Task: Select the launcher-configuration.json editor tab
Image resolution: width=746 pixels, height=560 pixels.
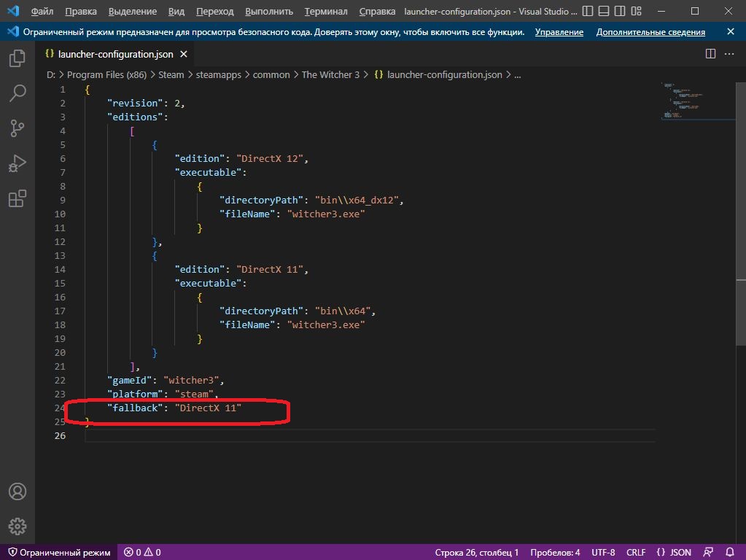Action: pos(116,54)
